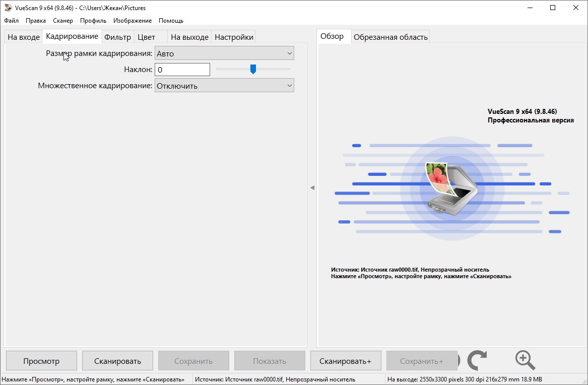The height and width of the screenshot is (385, 588).
Task: Click the 'Сканировать+' button
Action: click(x=346, y=361)
